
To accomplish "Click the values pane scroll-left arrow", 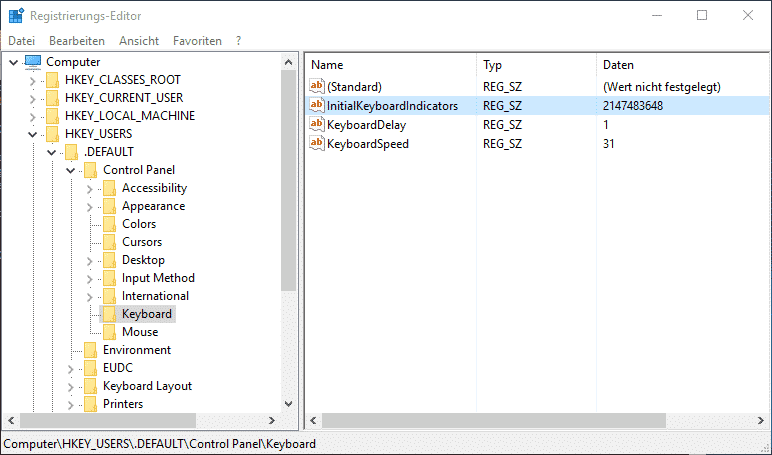I will point(313,421).
